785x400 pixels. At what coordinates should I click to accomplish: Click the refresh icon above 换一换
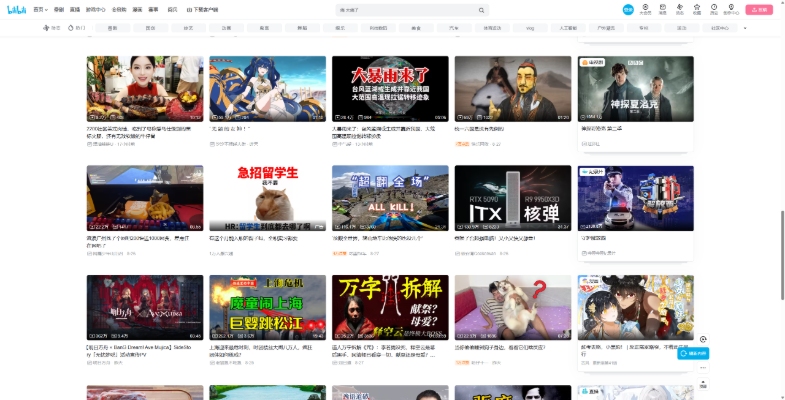point(703,339)
